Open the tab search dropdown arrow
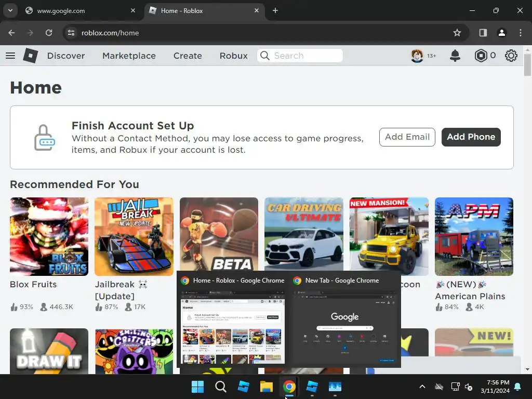The image size is (532, 399). 10,10
